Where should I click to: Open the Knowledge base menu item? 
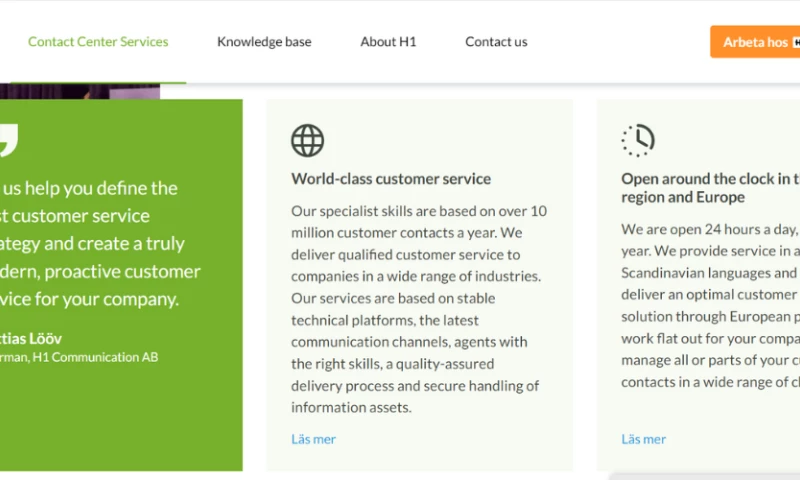(x=264, y=42)
